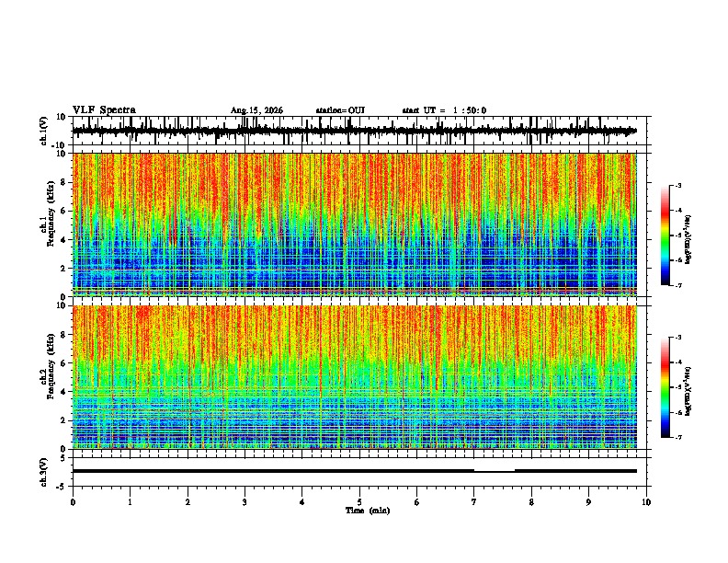Click the ch.2 color scale bar

click(665, 387)
